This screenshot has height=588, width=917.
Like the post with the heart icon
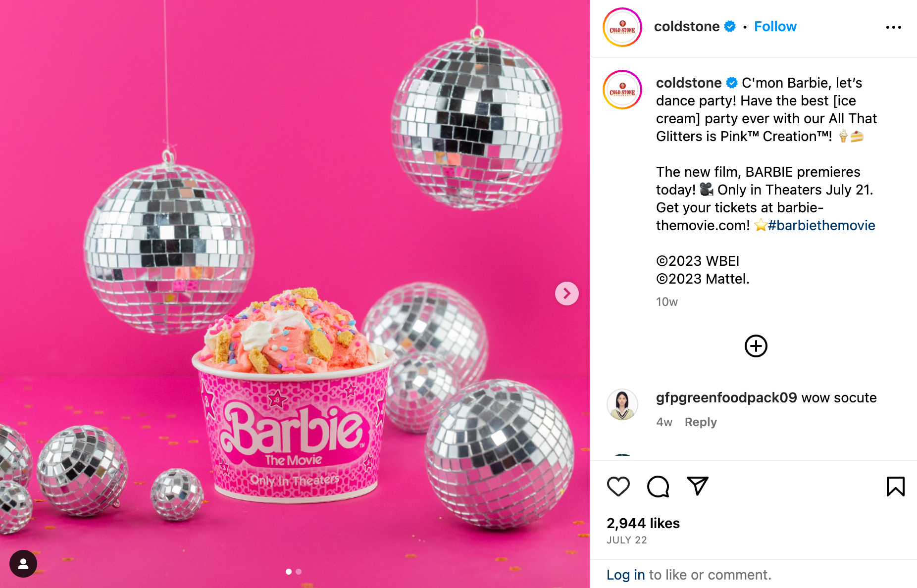pos(618,487)
